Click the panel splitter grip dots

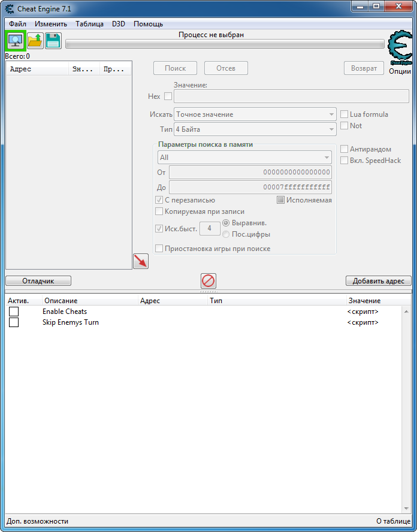click(208, 291)
